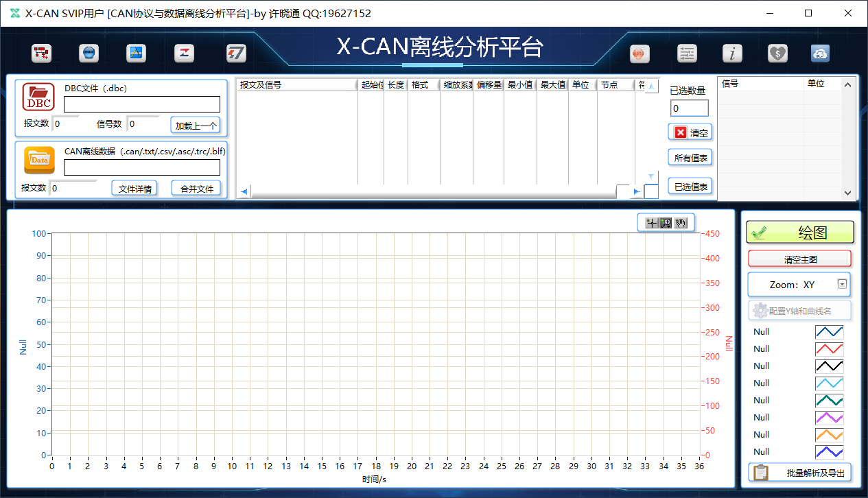Clear selected signals with the red X 清空 button

pos(689,132)
